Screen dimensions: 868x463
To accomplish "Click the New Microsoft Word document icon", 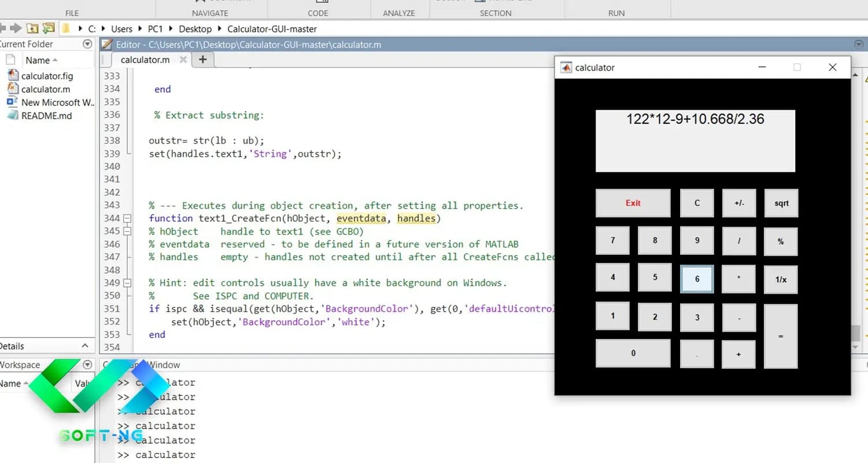I will (13, 102).
